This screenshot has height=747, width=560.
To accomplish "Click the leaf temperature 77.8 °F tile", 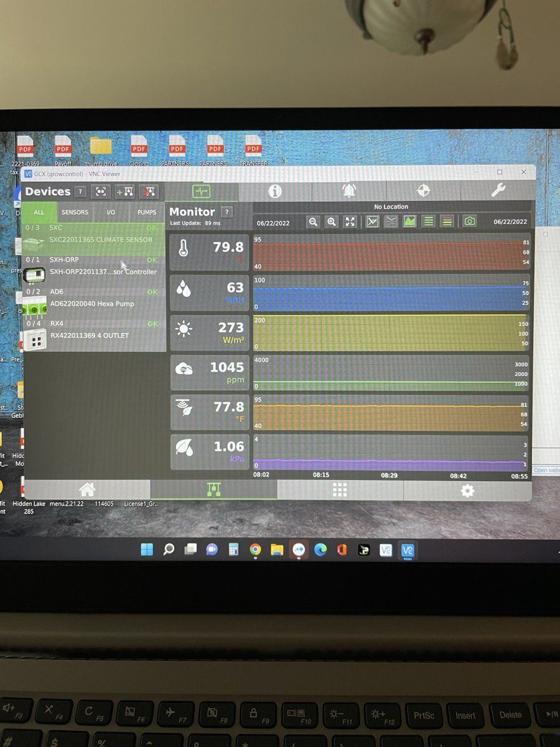I will coord(210,412).
